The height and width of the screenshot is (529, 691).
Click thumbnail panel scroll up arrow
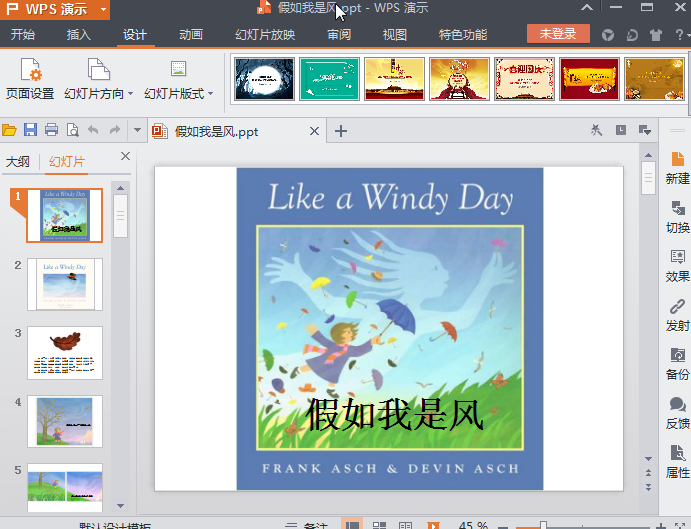(120, 188)
